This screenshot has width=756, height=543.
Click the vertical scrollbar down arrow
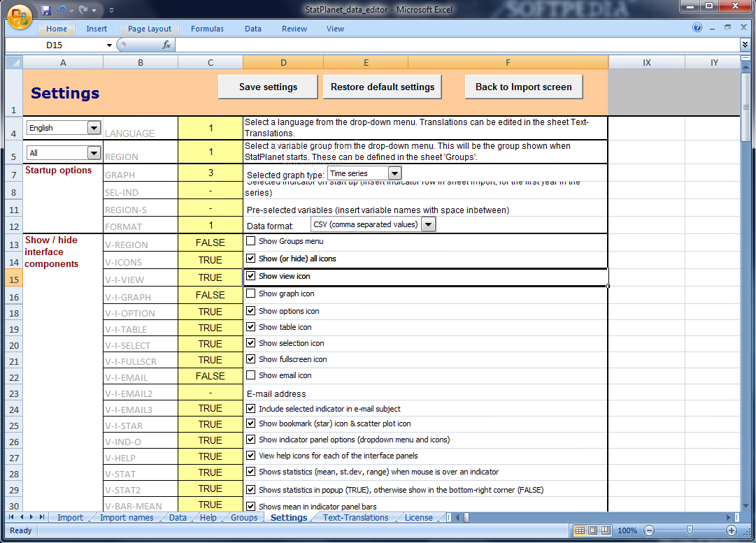tap(746, 506)
